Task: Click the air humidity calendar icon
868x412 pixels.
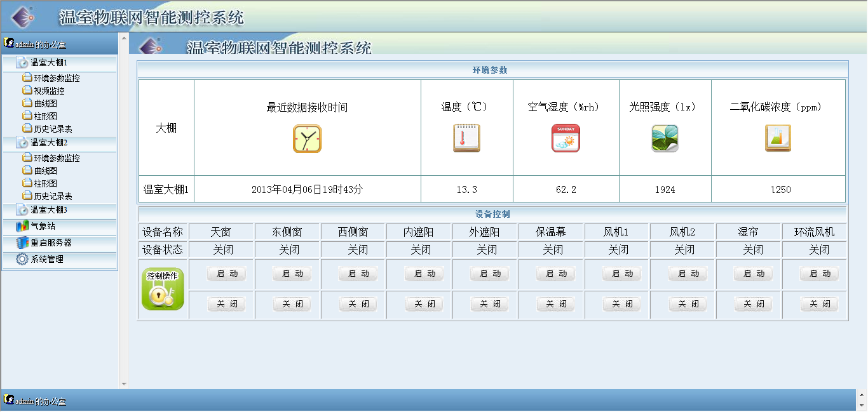Action: pyautogui.click(x=566, y=138)
